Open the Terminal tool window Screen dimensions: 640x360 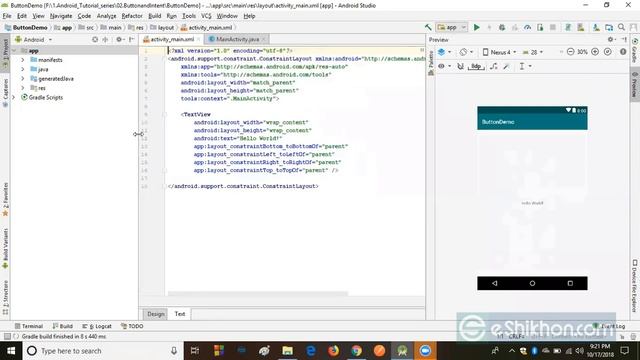(29, 326)
